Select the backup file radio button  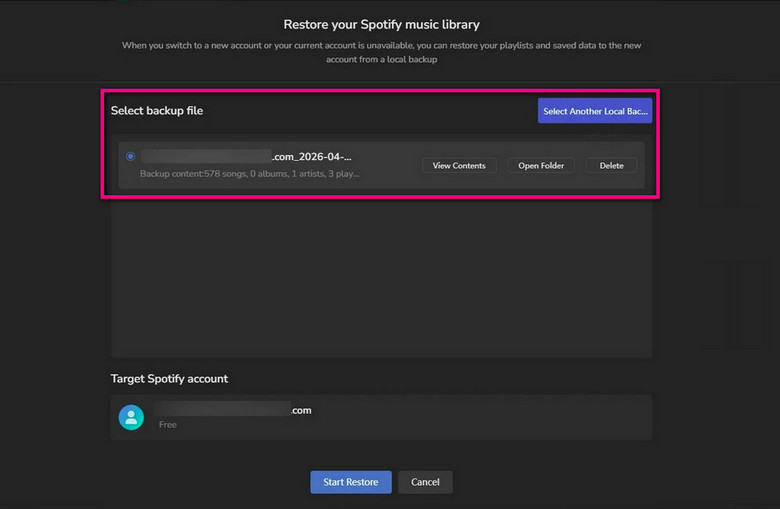click(130, 156)
